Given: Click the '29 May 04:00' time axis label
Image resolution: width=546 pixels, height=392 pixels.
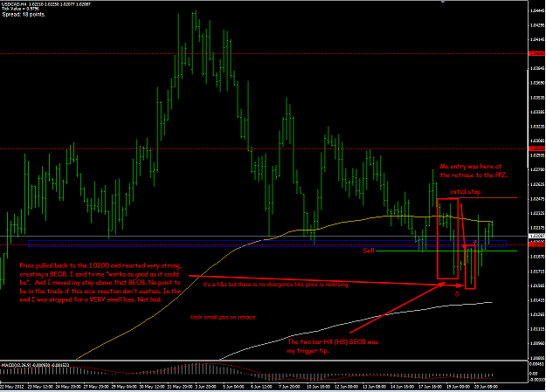Looking at the screenshot, I should [x=124, y=387].
